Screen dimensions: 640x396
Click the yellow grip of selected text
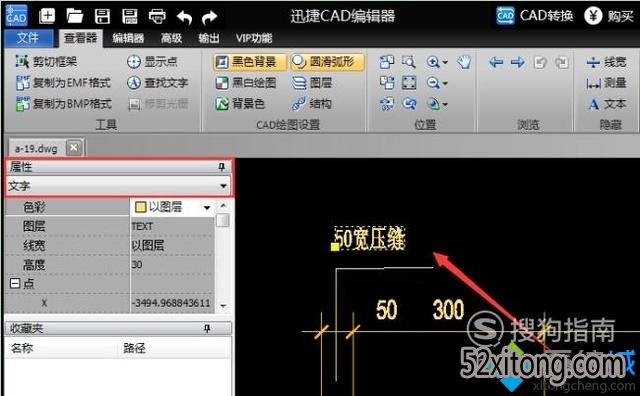pos(335,247)
